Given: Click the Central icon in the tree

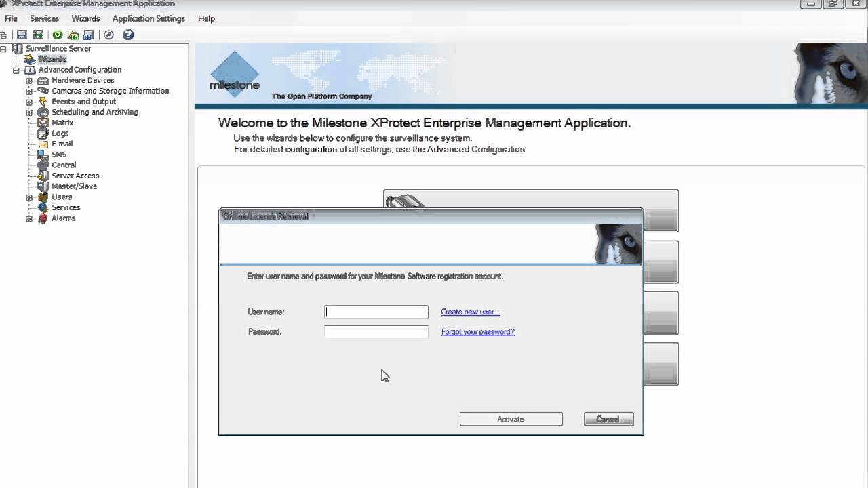Looking at the screenshot, I should point(43,165).
